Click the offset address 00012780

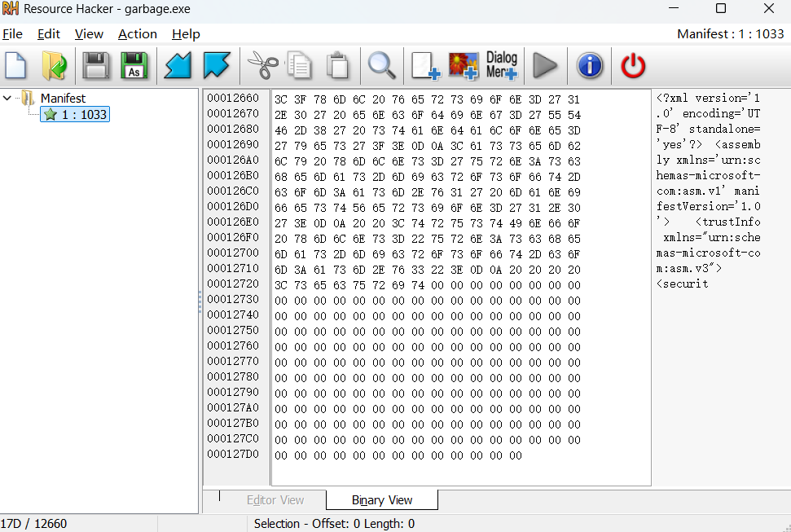click(x=233, y=376)
